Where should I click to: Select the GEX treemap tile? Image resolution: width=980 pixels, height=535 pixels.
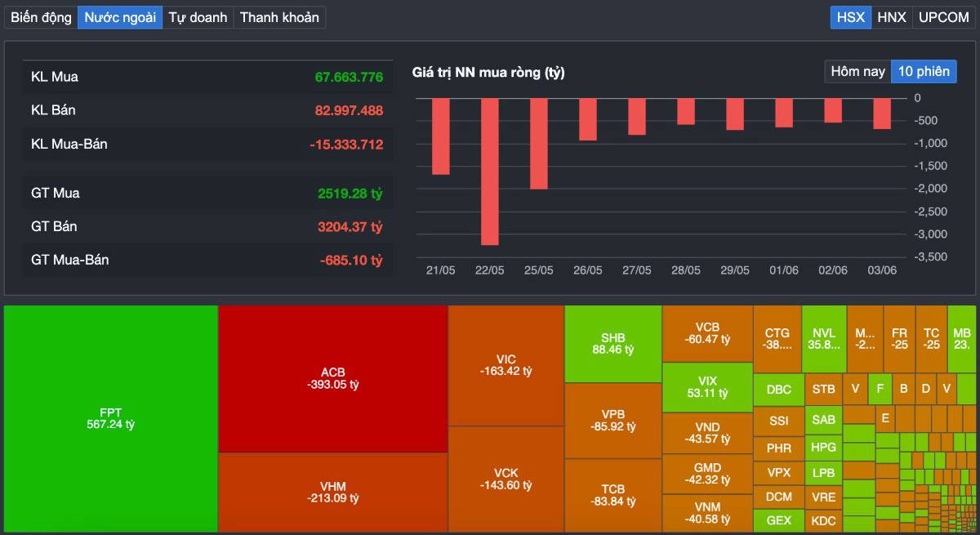pos(779,520)
